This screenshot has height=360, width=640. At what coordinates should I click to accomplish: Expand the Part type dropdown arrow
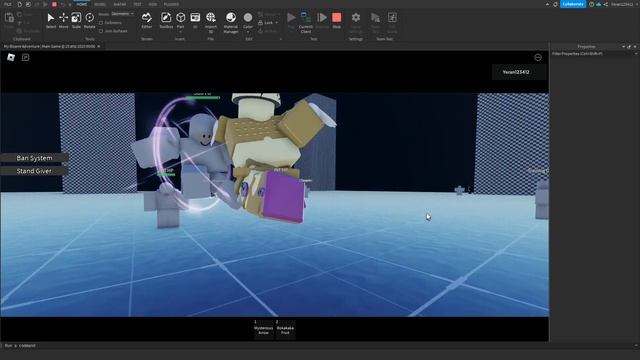click(180, 32)
